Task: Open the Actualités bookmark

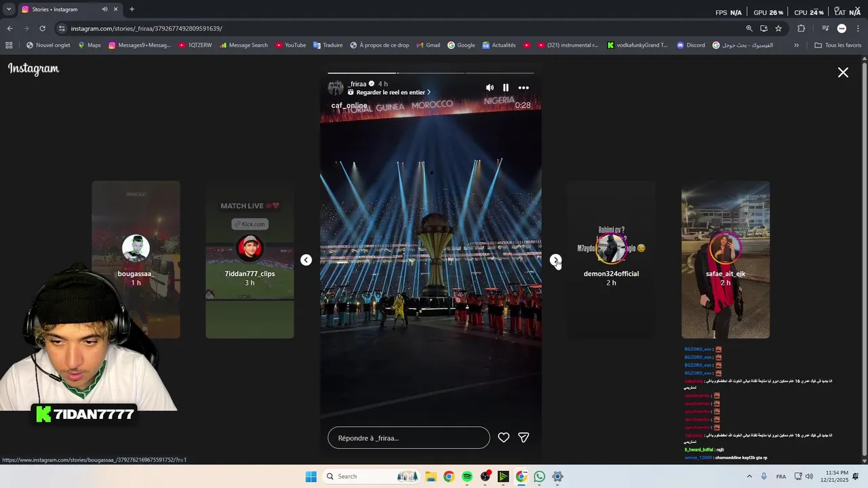Action: point(499,45)
